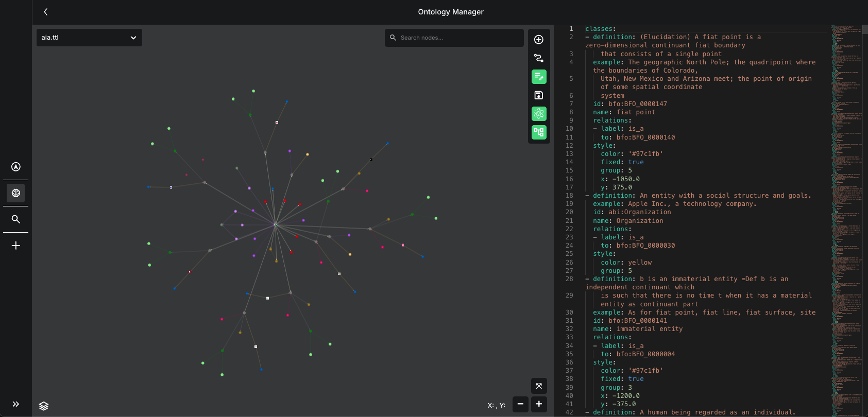This screenshot has height=417, width=868.
Task: Toggle the green hierarchy tree layout button
Action: tap(539, 132)
